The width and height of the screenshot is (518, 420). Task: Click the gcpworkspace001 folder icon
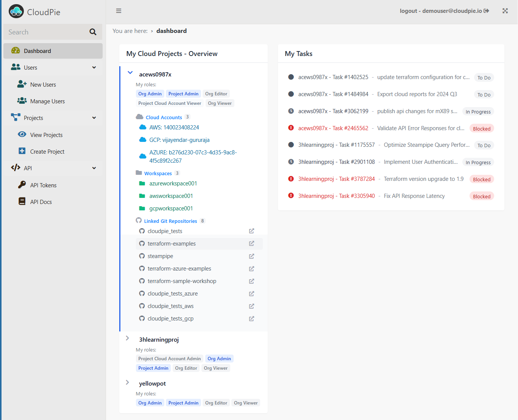(x=142, y=208)
